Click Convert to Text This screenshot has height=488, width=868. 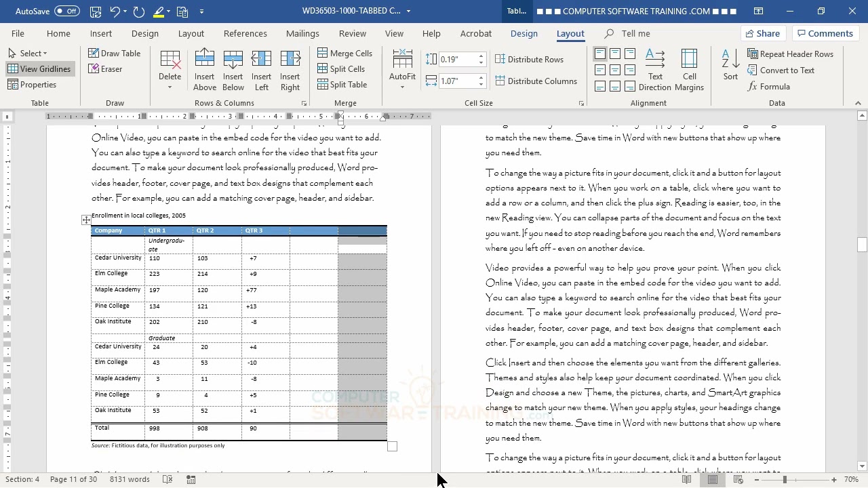click(781, 70)
